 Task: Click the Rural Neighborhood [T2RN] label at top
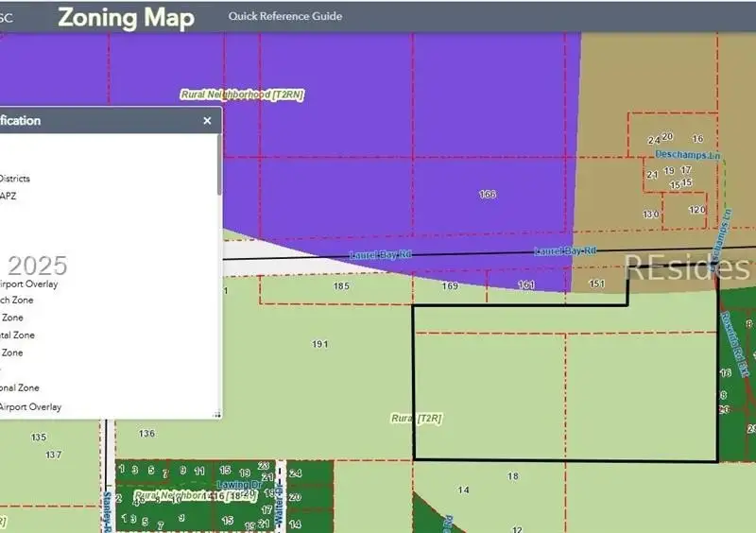[242, 95]
